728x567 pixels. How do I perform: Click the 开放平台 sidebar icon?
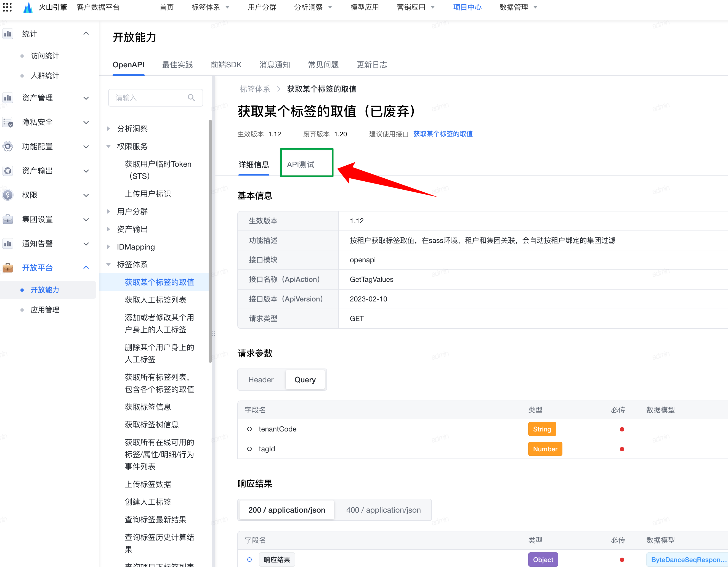coord(8,268)
